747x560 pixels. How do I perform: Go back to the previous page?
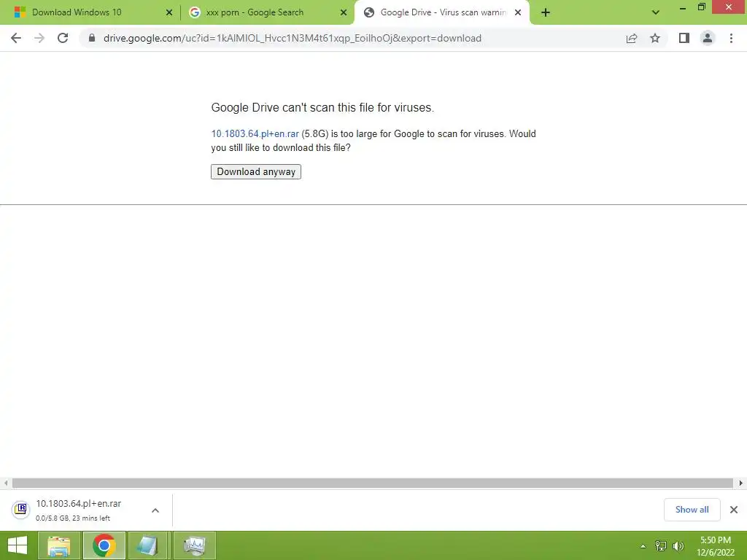(16, 38)
